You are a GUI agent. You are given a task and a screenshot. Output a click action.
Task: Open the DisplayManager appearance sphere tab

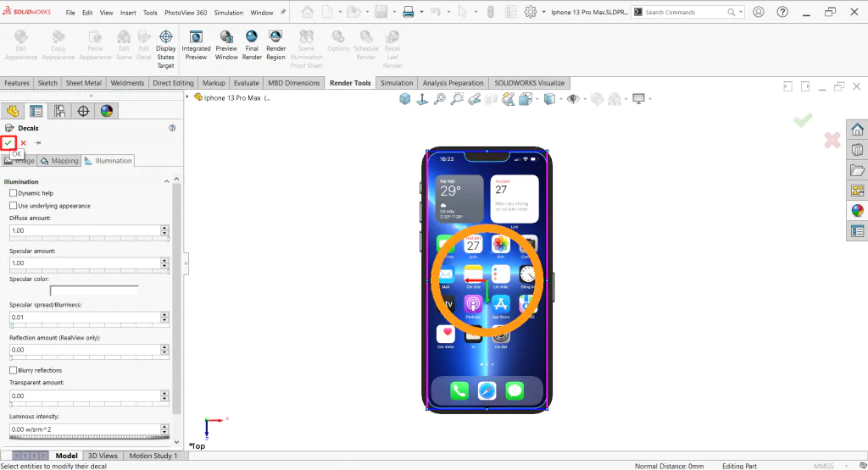point(107,111)
